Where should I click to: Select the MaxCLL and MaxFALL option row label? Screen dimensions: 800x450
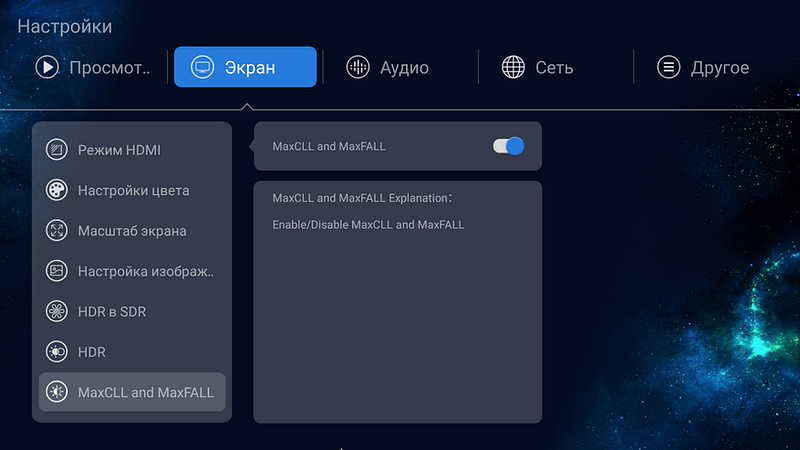[329, 146]
